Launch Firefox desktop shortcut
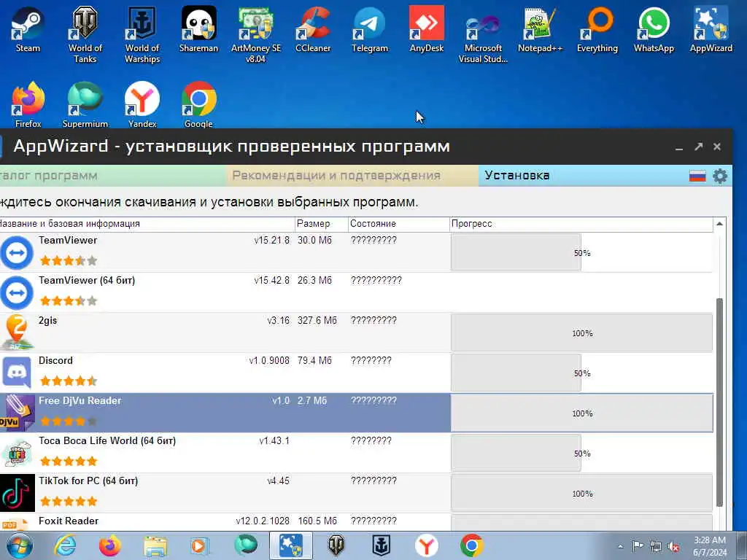747x560 pixels. 28,105
